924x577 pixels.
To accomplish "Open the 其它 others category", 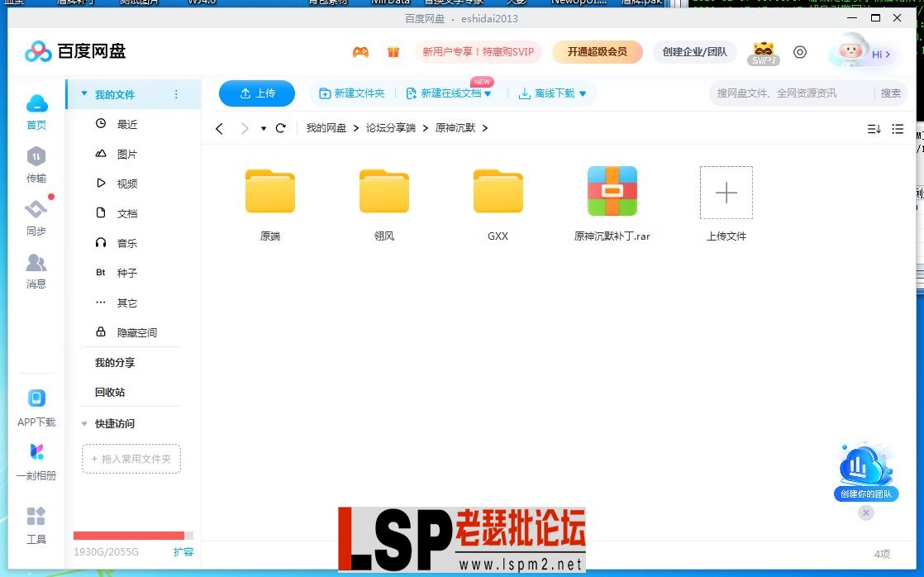I will coord(126,303).
